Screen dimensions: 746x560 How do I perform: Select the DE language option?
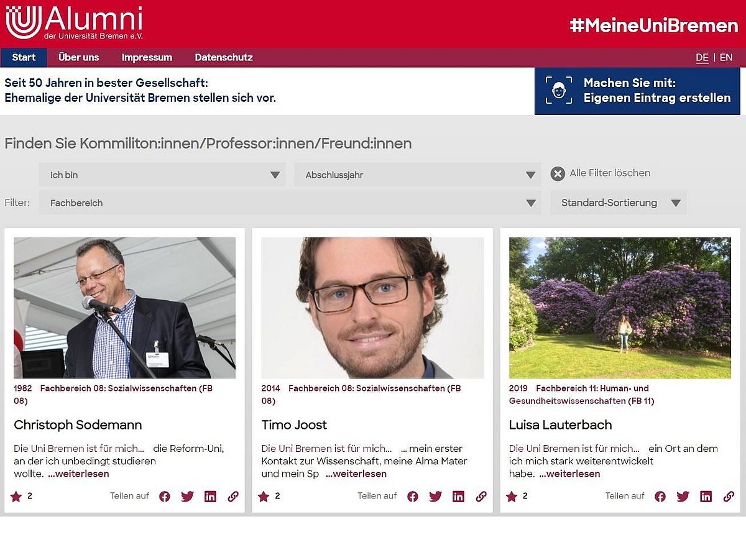[702, 58]
